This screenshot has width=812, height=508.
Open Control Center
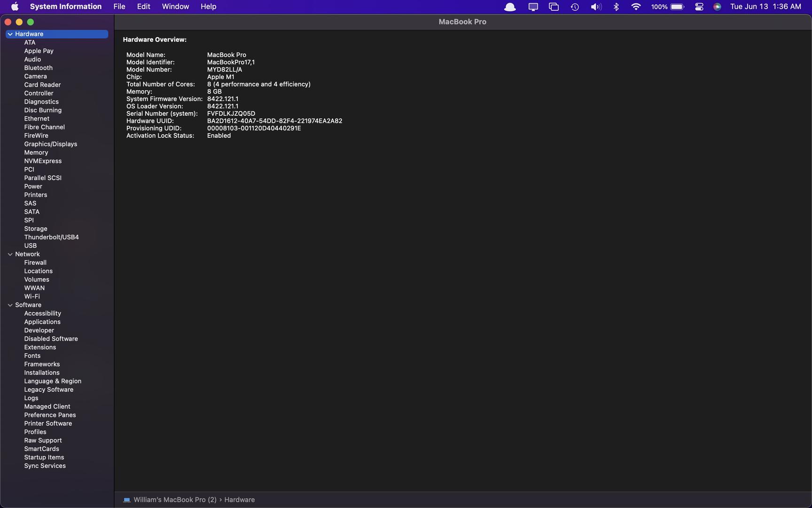click(x=699, y=7)
